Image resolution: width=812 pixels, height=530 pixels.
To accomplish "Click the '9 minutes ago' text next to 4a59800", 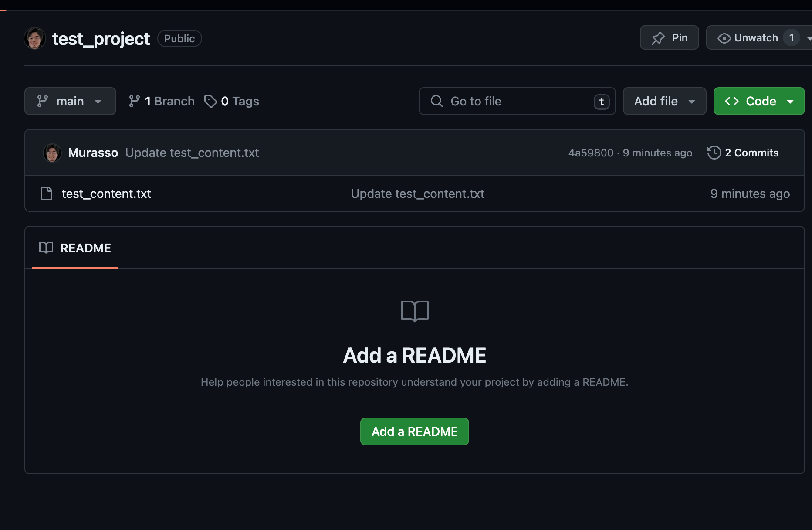I will tap(657, 153).
